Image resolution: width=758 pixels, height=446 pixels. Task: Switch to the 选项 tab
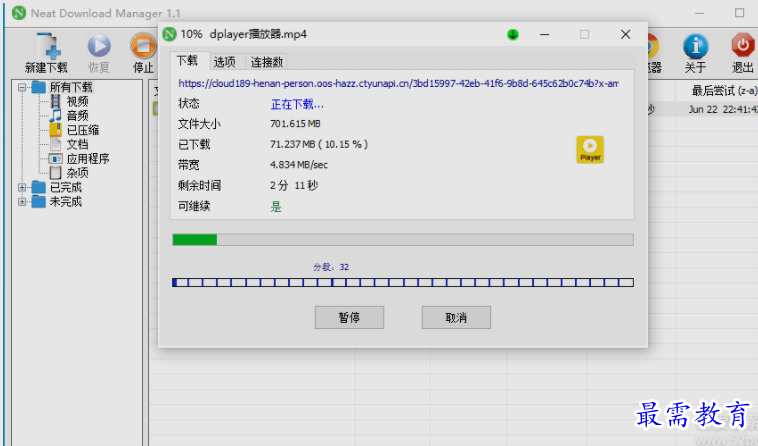pyautogui.click(x=225, y=62)
